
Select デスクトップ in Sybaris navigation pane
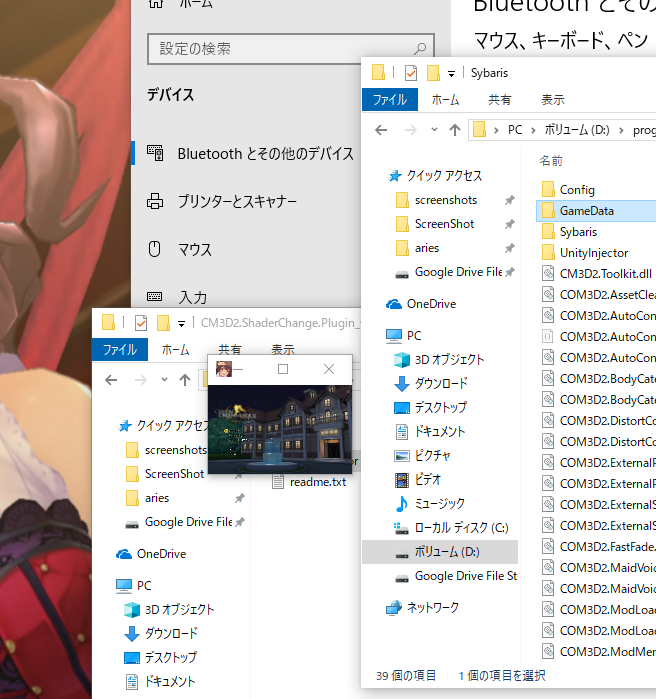point(441,407)
